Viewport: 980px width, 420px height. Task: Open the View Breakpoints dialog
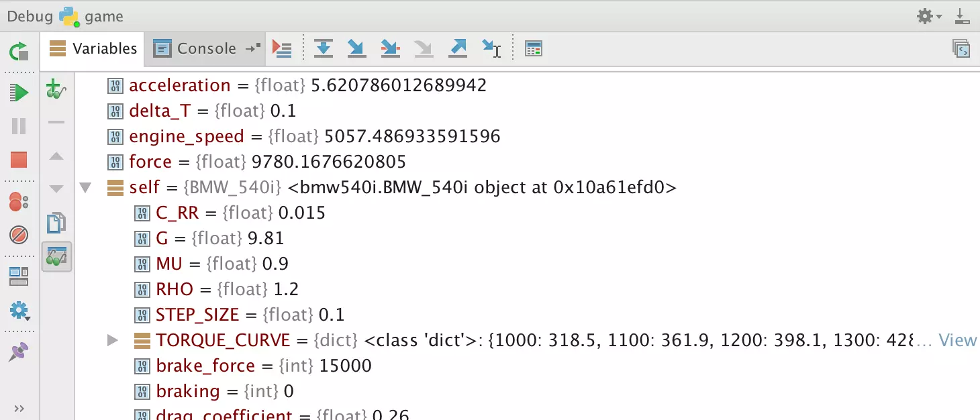pos(19,201)
